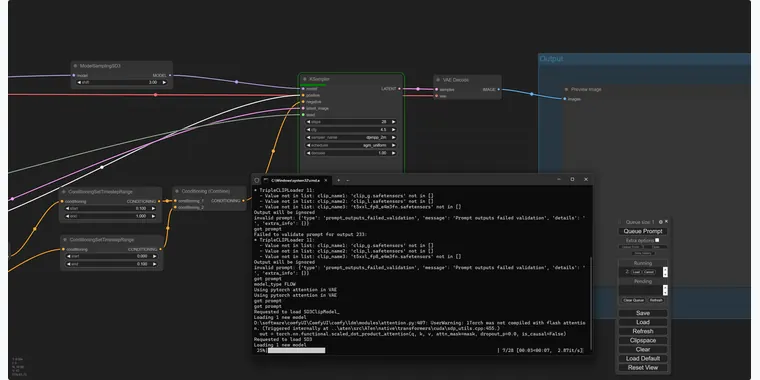Click the VAE Decode IMAGE output port
Screen dimensions: 760x380
point(498,89)
